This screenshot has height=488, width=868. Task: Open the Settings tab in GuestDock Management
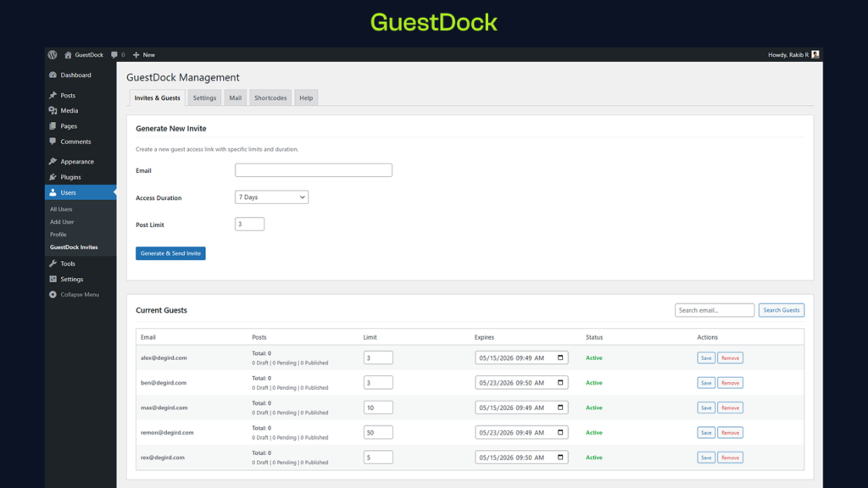click(204, 98)
